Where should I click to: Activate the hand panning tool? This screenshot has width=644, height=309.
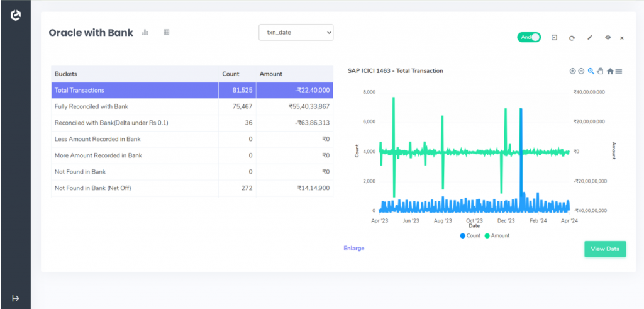599,71
